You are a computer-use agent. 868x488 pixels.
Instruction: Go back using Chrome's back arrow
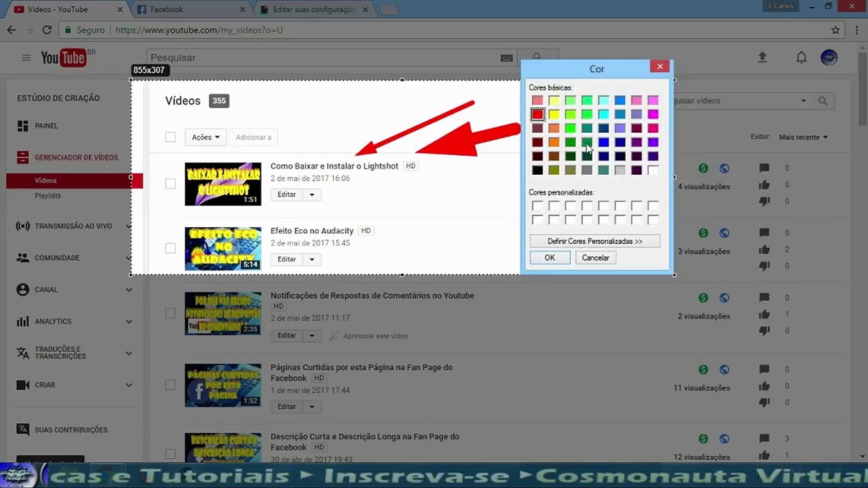click(x=12, y=30)
